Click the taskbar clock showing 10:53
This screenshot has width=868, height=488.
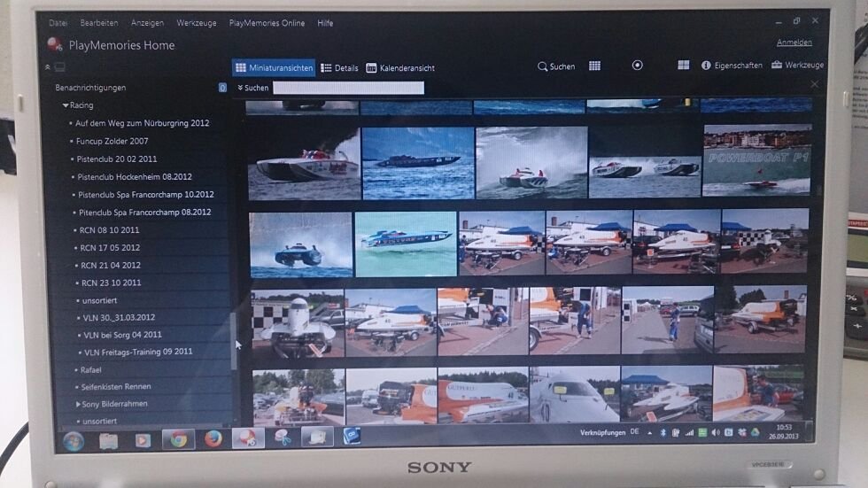784,431
